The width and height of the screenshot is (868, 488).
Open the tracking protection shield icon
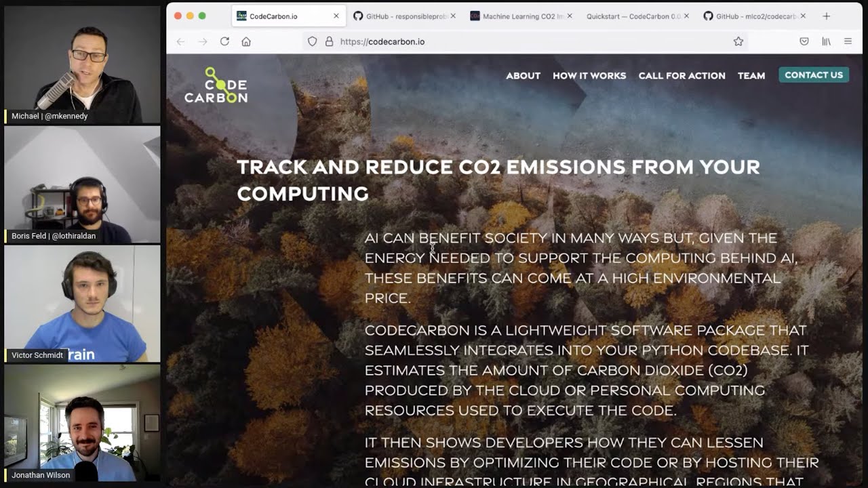tap(312, 41)
